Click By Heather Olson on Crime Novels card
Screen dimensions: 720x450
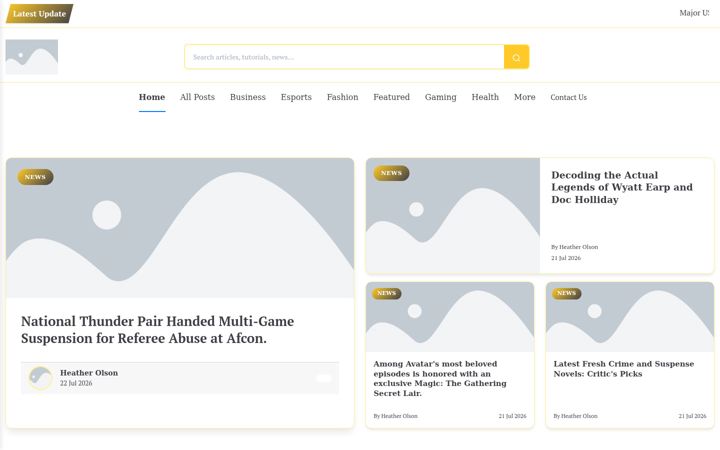575,416
